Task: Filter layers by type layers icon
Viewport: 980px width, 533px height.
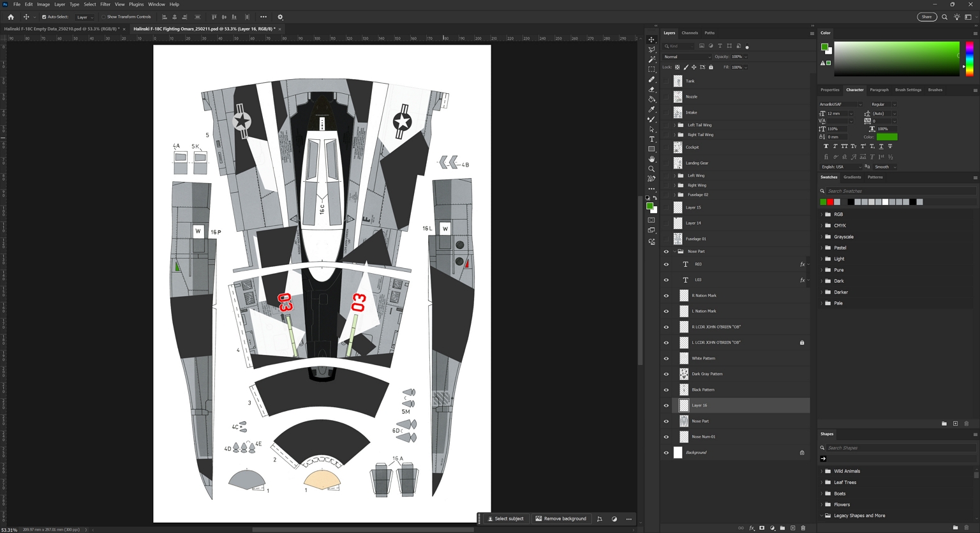Action: (x=720, y=46)
